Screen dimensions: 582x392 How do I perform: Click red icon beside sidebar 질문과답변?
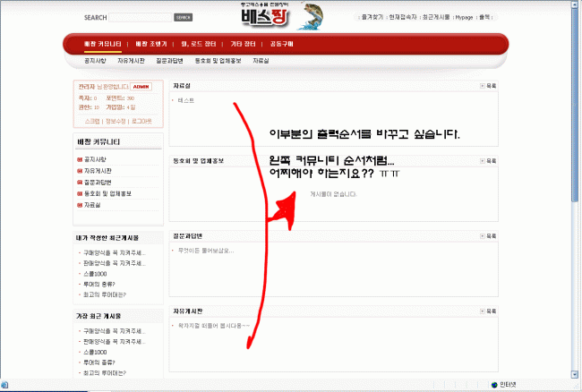coord(80,183)
